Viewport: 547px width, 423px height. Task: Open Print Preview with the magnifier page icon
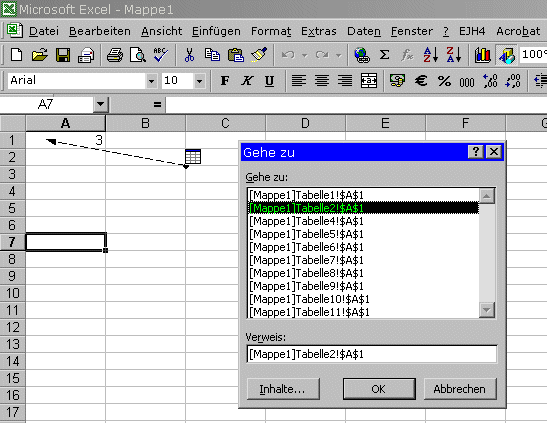coord(137,55)
